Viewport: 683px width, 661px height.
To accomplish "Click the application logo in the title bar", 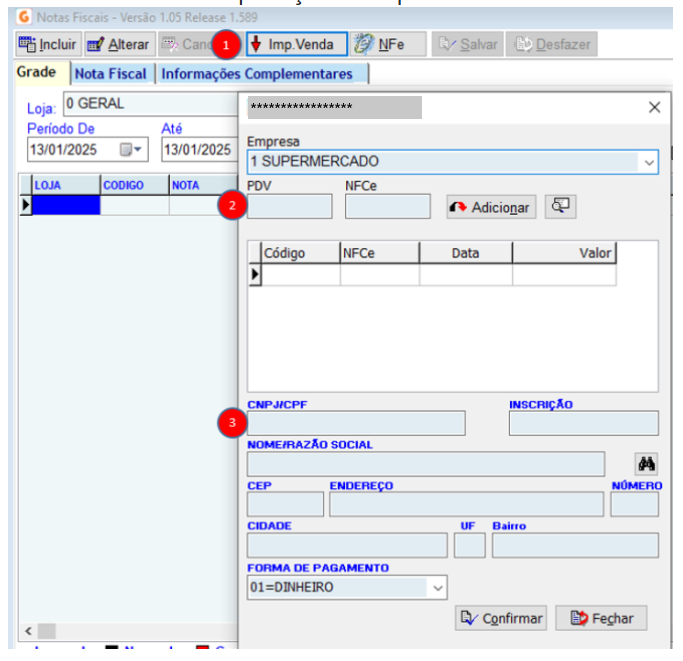I will pyautogui.click(x=24, y=17).
